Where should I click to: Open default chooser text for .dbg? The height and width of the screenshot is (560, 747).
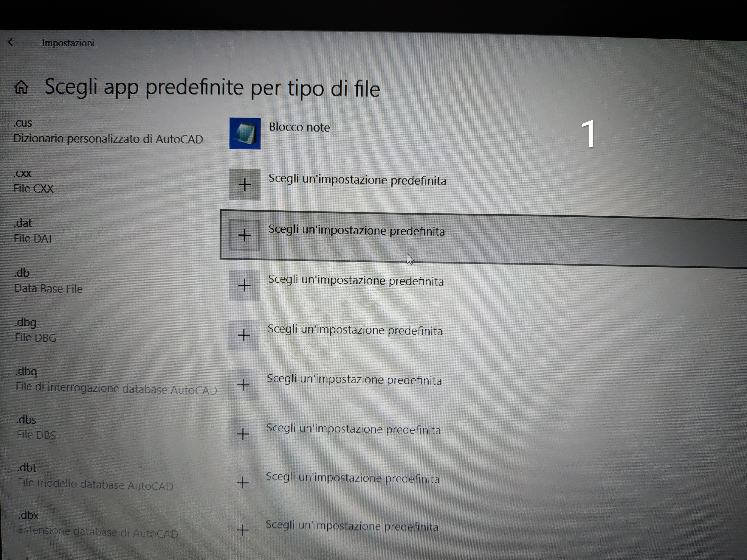(355, 330)
